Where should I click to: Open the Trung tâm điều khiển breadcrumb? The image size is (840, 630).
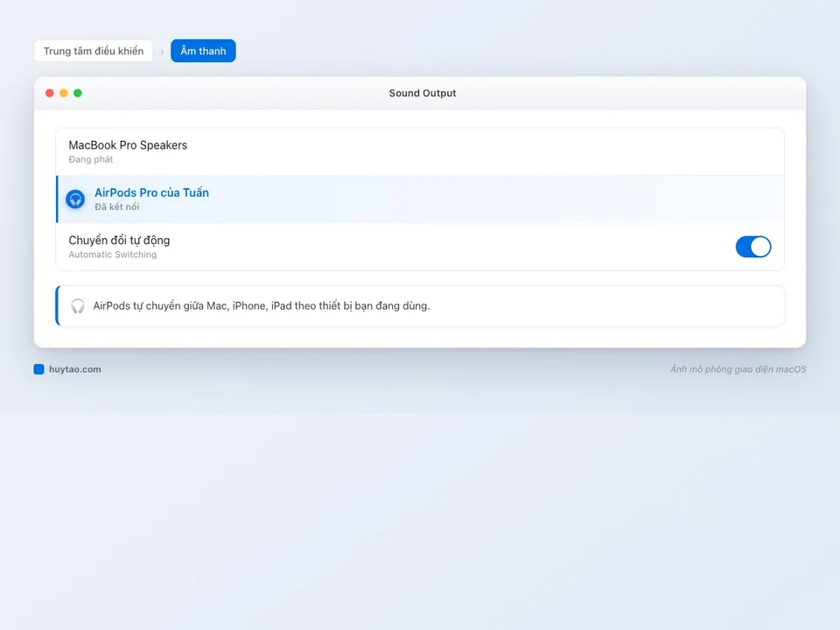[94, 51]
